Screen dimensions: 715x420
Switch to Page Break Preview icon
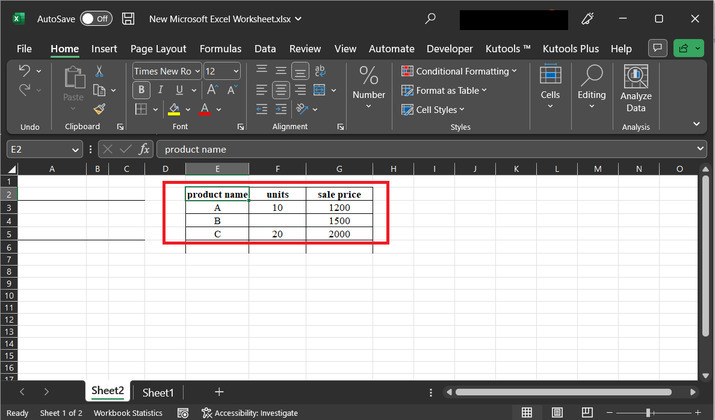pos(587,412)
